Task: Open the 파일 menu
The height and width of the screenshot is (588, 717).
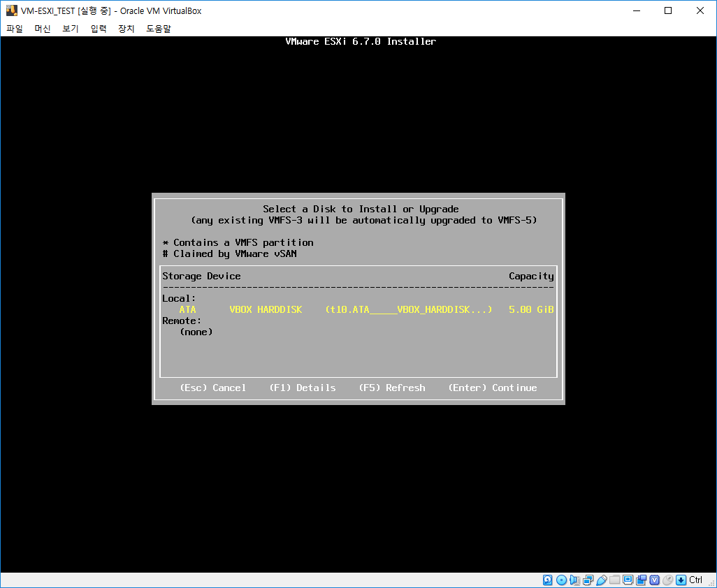Action: pos(15,29)
